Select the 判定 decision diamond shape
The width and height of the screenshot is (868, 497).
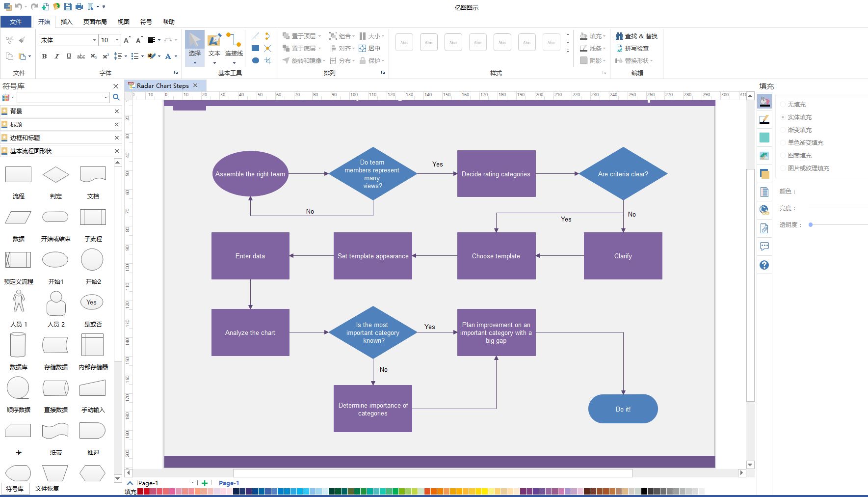point(56,175)
